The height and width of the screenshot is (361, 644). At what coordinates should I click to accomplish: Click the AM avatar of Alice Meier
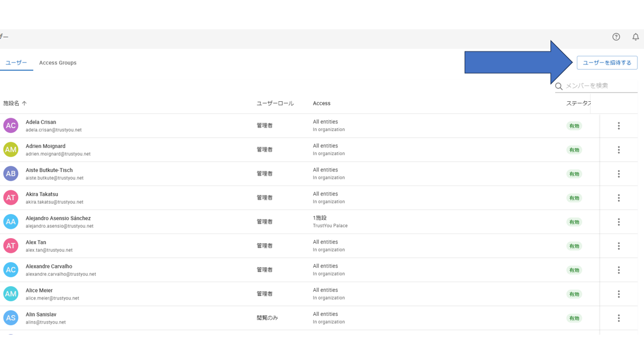(x=11, y=294)
